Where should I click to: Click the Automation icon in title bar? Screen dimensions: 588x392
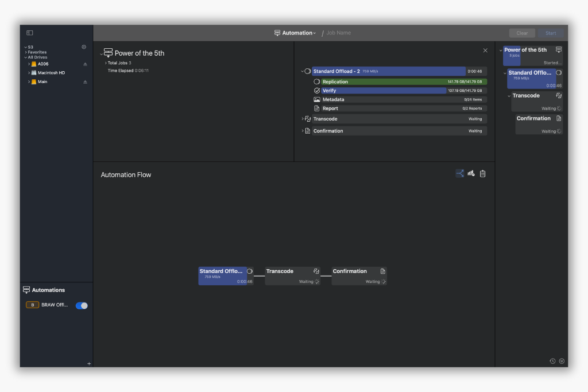pos(277,33)
